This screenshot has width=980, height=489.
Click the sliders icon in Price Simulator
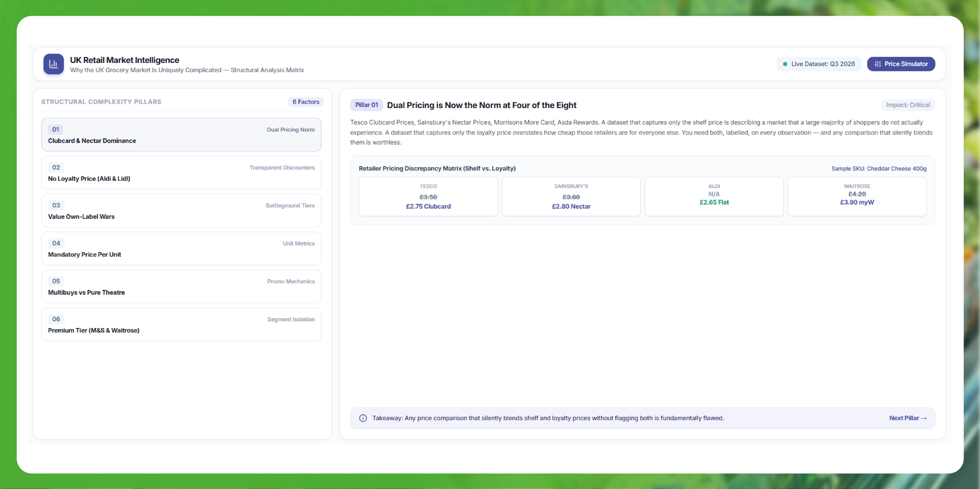(878, 64)
